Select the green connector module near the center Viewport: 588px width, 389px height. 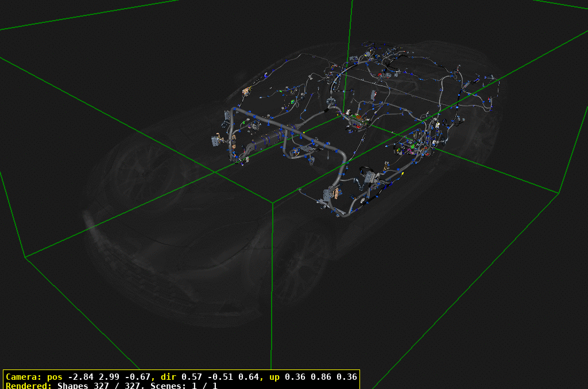pyautogui.click(x=412, y=146)
